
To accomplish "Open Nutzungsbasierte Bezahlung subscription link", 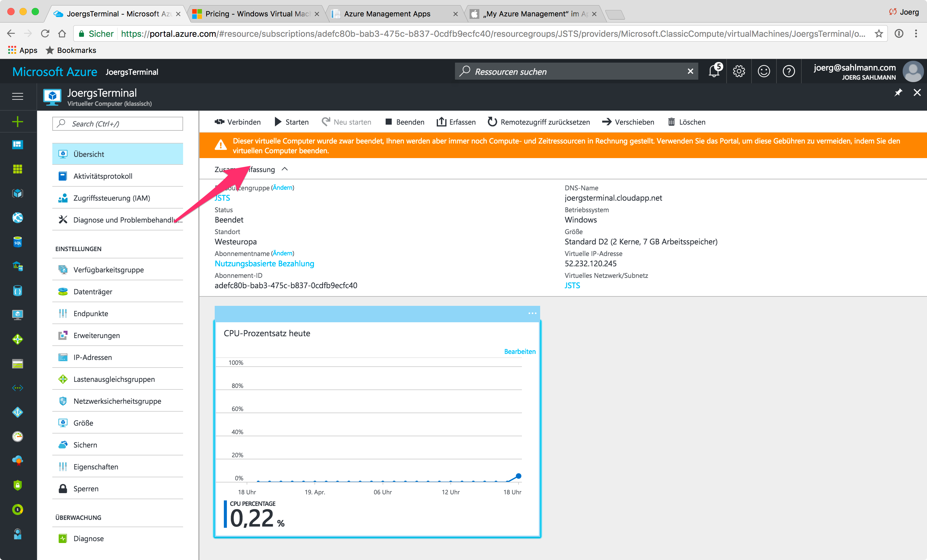I will [264, 264].
